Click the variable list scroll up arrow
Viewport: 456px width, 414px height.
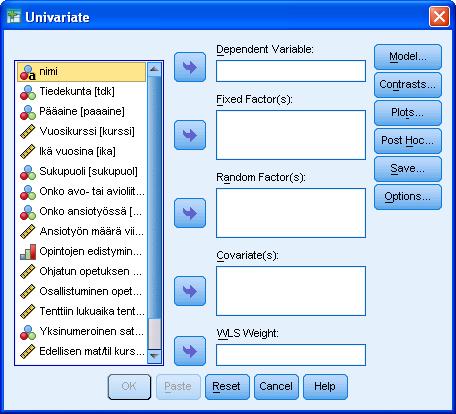click(x=154, y=69)
